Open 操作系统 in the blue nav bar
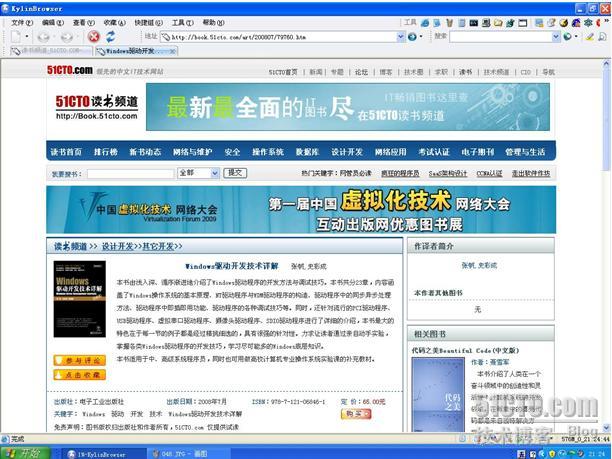 pyautogui.click(x=268, y=152)
